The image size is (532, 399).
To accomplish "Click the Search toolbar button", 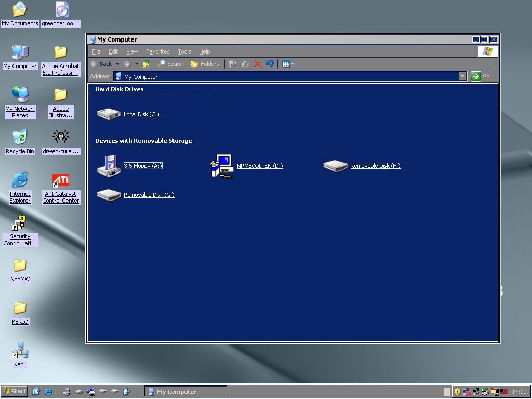I will (x=171, y=64).
